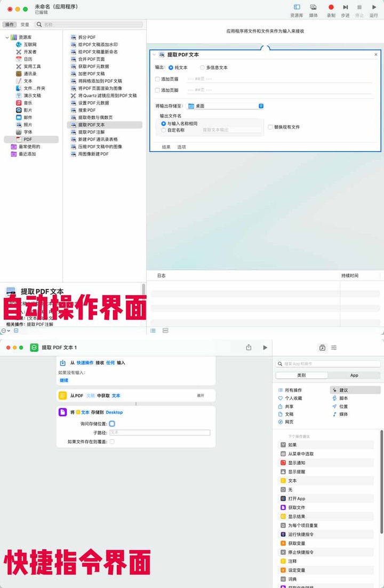Click the 步进 step icon in Automator
Viewport: 384px width, 588px height.
coord(345,7)
